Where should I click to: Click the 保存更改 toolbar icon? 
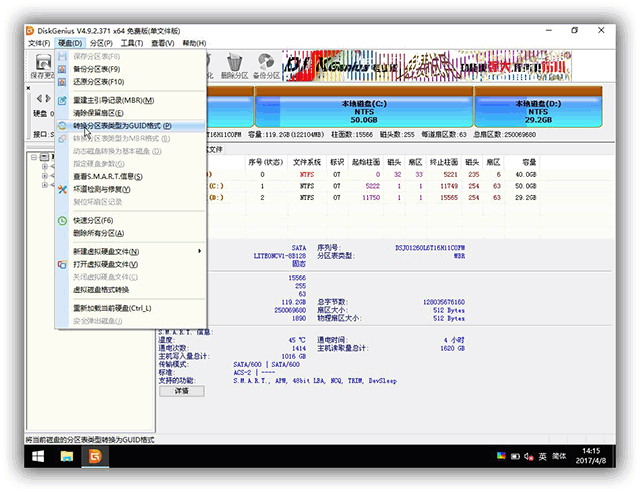click(x=42, y=68)
